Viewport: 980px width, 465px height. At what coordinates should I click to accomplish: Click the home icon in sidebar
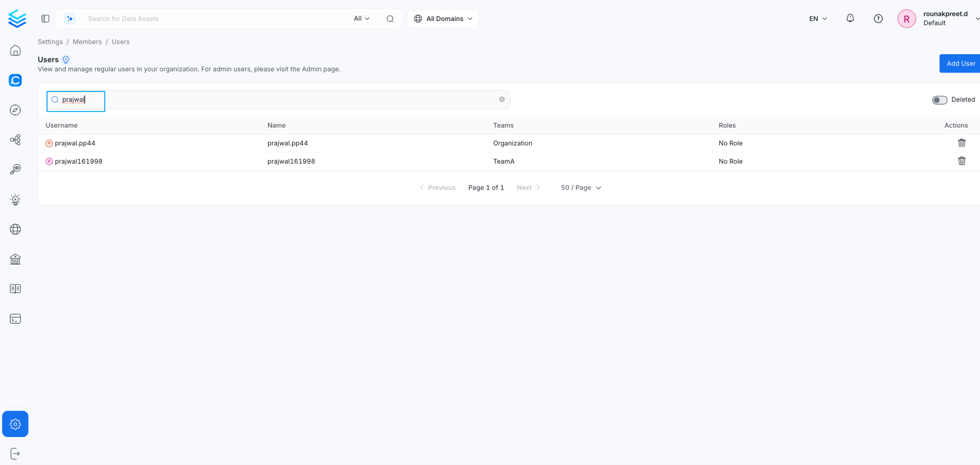pyautogui.click(x=15, y=51)
